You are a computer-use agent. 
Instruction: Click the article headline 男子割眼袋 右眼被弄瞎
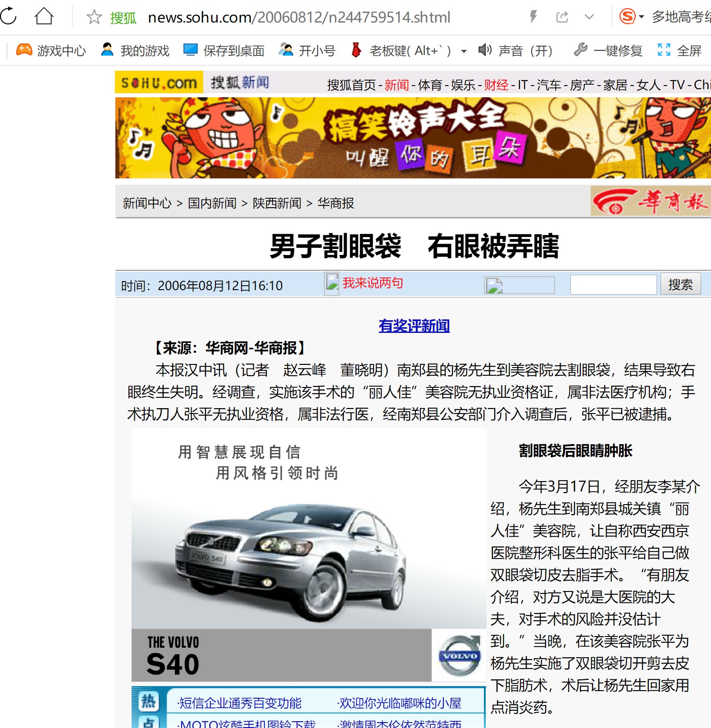[414, 246]
